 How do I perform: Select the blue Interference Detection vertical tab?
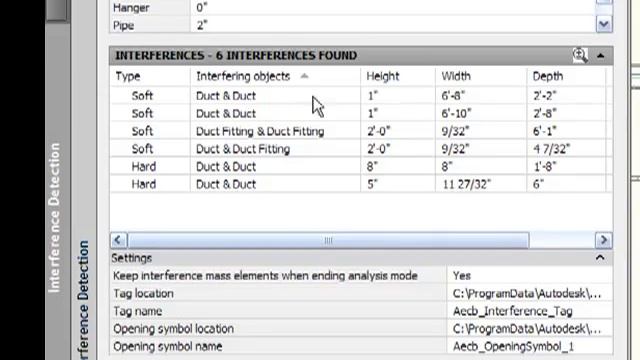83,300
